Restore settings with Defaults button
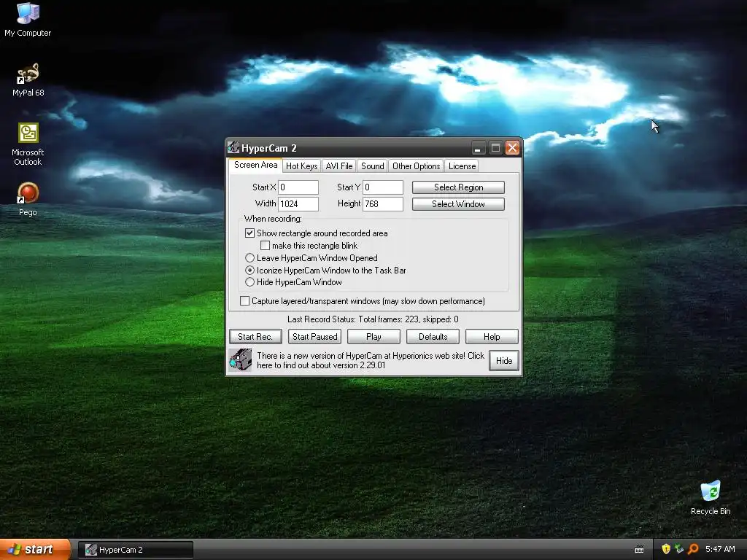 click(433, 337)
